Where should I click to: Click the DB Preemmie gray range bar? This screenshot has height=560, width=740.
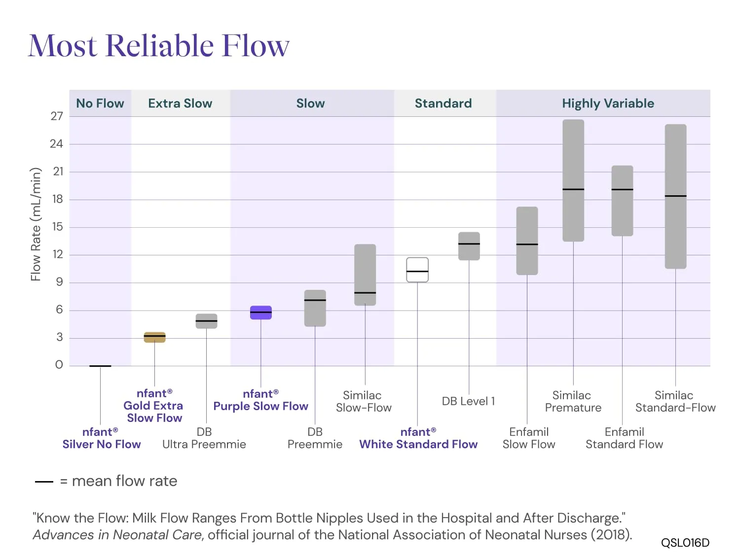(x=315, y=308)
